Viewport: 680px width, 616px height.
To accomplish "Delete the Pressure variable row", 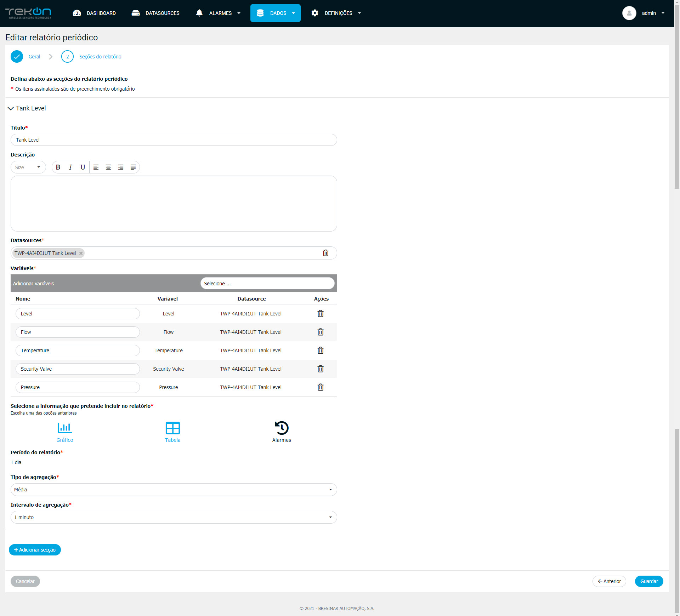I will (x=321, y=387).
